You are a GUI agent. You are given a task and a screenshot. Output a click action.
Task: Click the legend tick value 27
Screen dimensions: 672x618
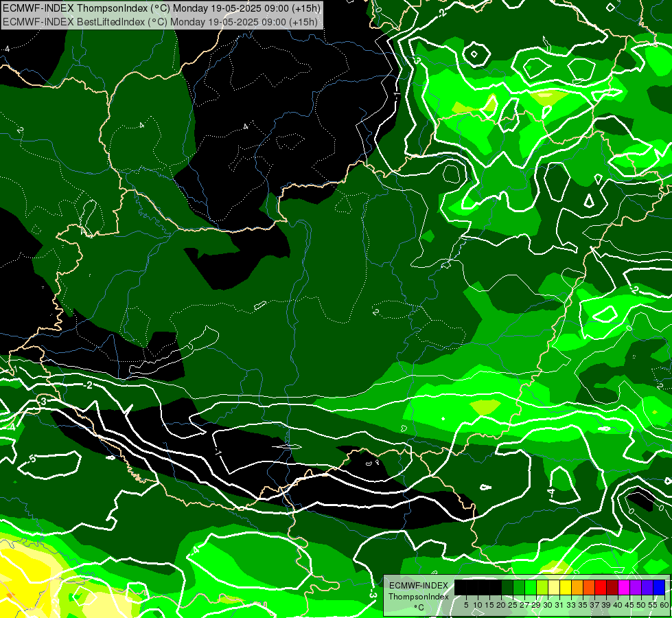524,605
